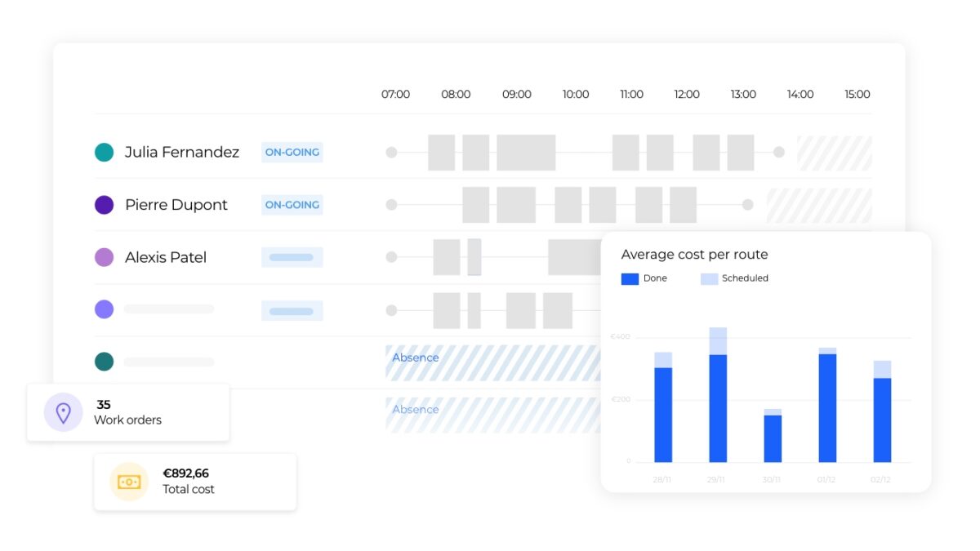Click the Absence label on the fifth row

click(416, 358)
